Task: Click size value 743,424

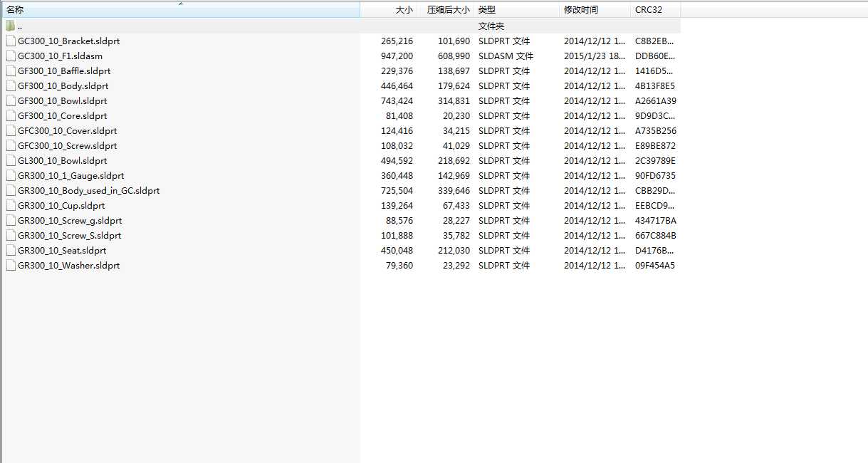Action: point(397,100)
